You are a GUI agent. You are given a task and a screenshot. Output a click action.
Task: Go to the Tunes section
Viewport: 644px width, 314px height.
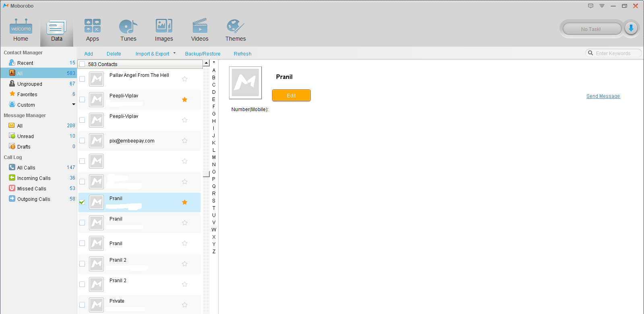pyautogui.click(x=128, y=30)
